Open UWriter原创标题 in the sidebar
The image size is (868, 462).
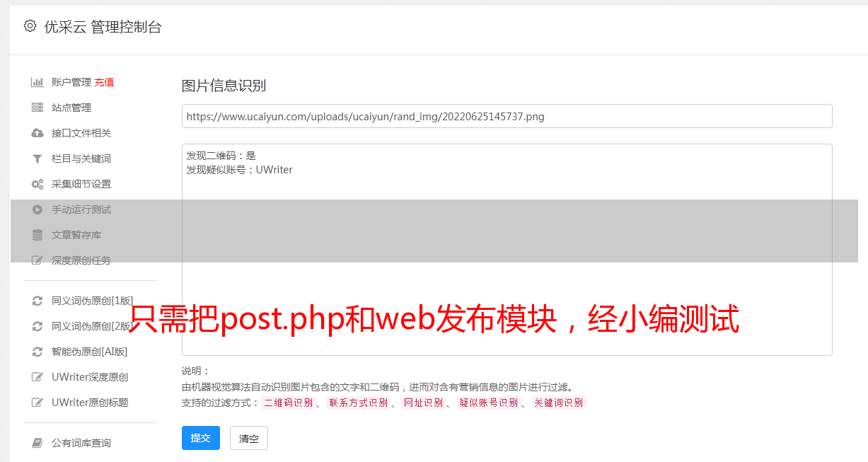point(90,403)
